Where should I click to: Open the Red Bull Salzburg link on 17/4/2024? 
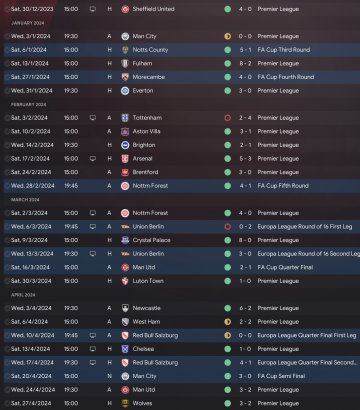(155, 363)
